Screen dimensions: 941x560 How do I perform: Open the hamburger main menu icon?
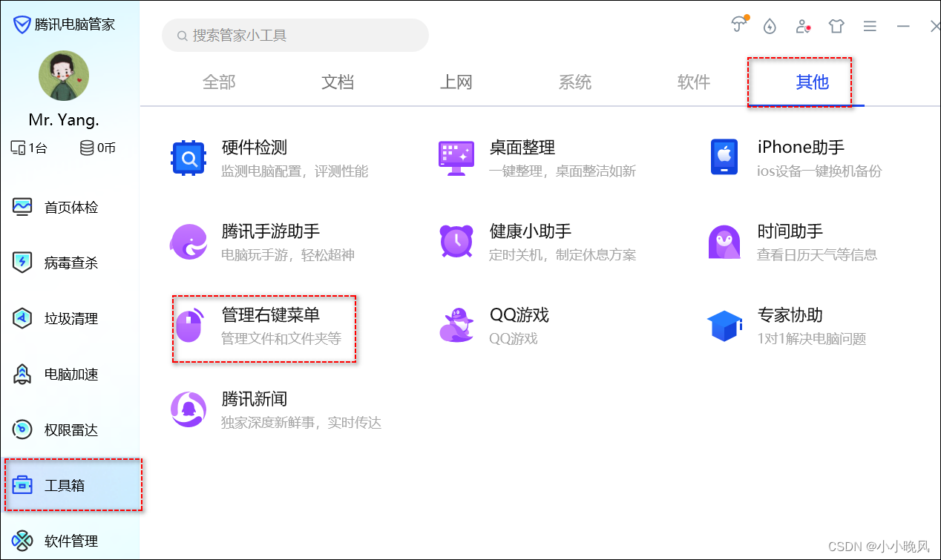pyautogui.click(x=870, y=26)
